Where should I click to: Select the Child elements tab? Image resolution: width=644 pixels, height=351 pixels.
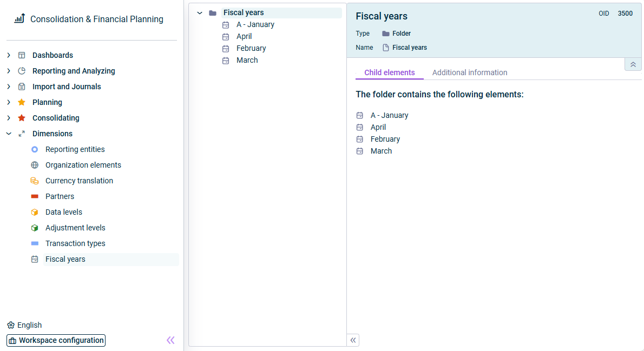(389, 72)
